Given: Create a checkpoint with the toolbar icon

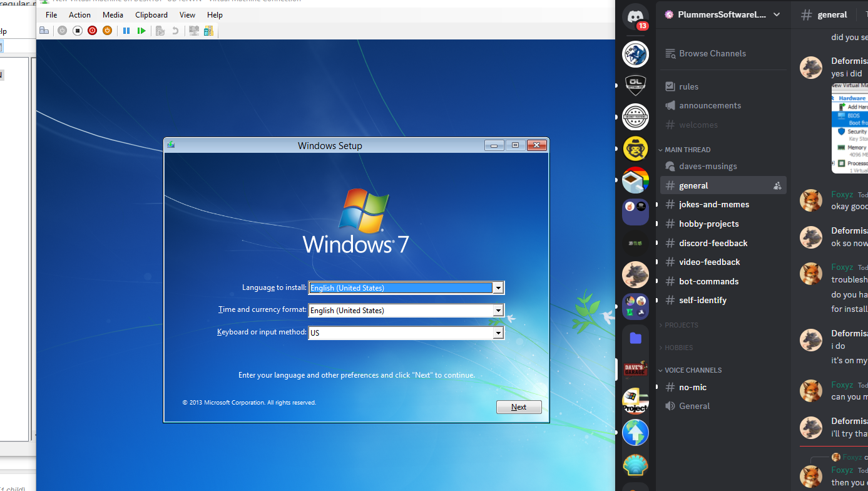Looking at the screenshot, I should [160, 30].
